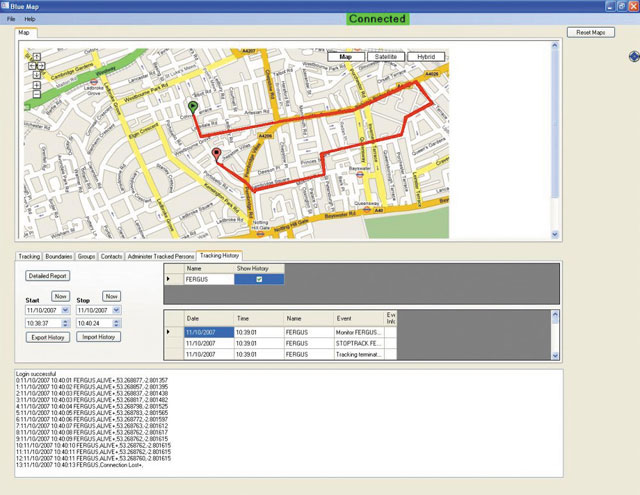Click the event table scroll-up arrow
Screen dimensions: 640x495
(555, 314)
